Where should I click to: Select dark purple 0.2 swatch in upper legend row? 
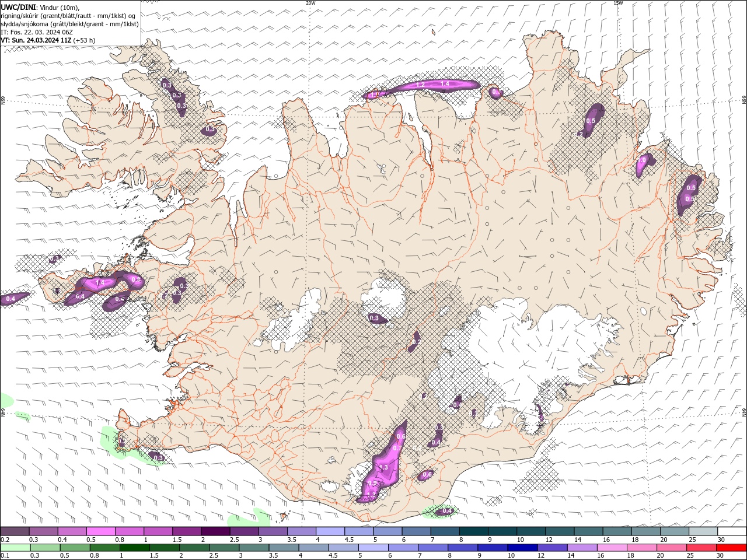coord(15,531)
